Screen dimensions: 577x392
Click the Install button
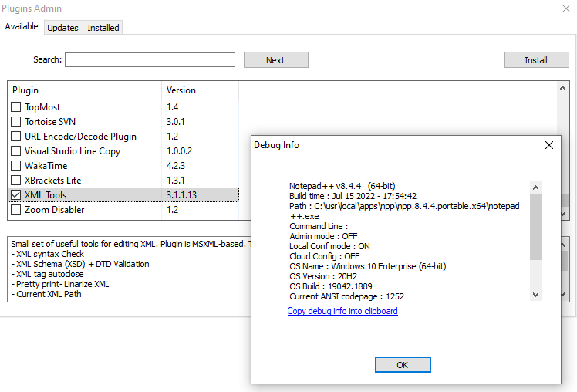[x=537, y=60]
